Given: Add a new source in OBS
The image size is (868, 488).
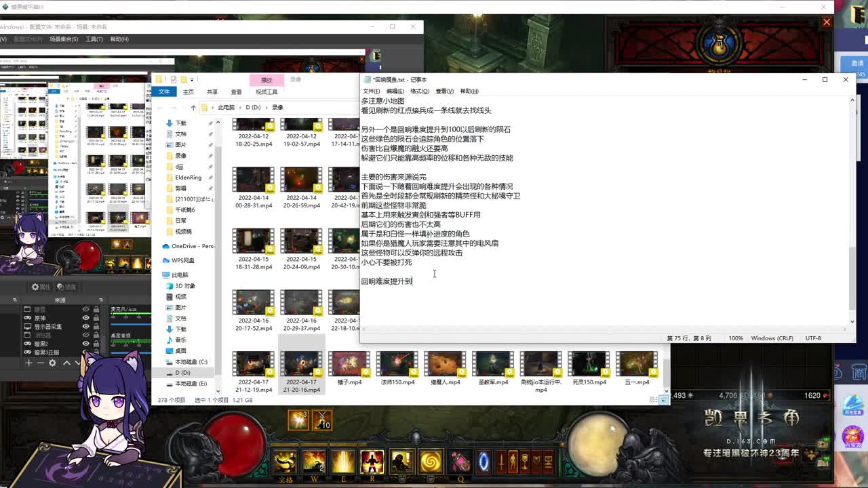Looking at the screenshot, I should [x=28, y=363].
